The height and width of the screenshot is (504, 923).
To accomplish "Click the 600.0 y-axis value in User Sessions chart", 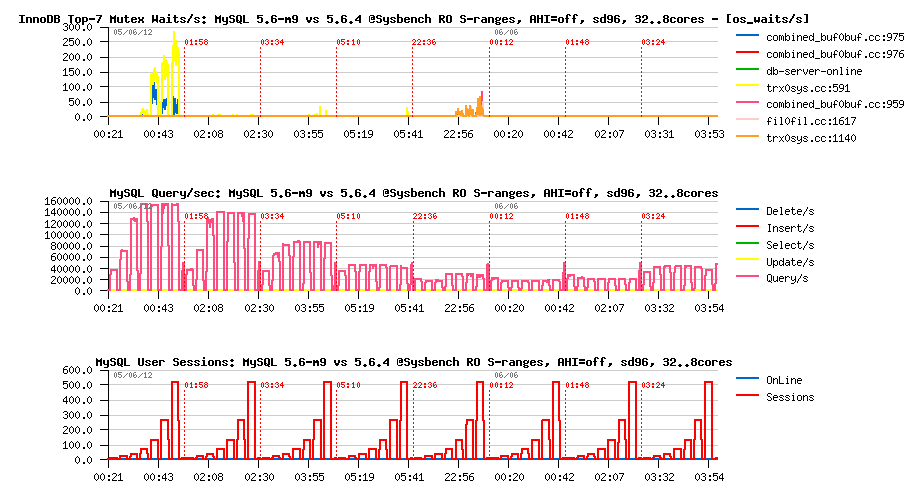I will (78, 370).
